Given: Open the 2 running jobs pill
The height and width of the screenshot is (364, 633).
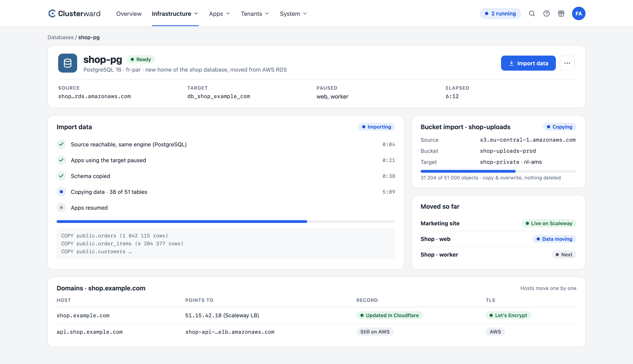Looking at the screenshot, I should 500,13.
